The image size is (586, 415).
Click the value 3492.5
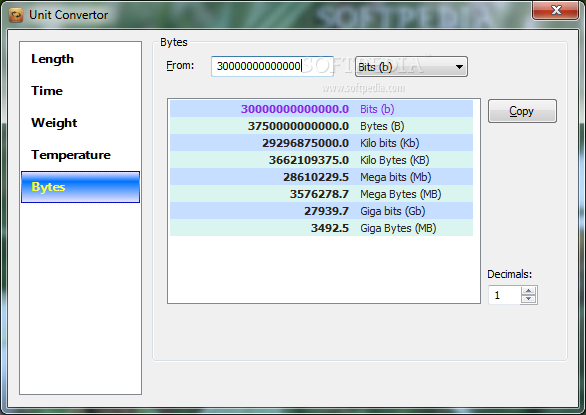click(x=330, y=228)
